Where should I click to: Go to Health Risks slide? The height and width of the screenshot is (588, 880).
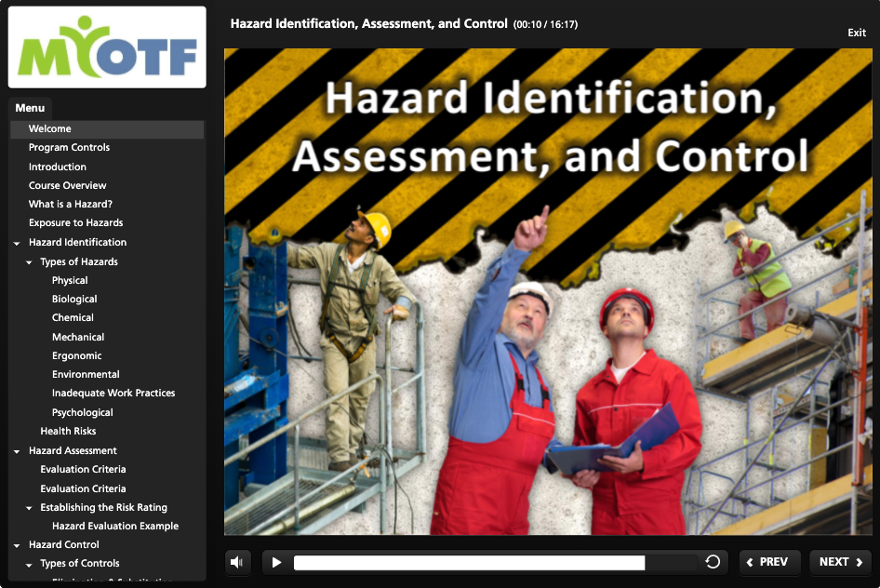pyautogui.click(x=68, y=431)
